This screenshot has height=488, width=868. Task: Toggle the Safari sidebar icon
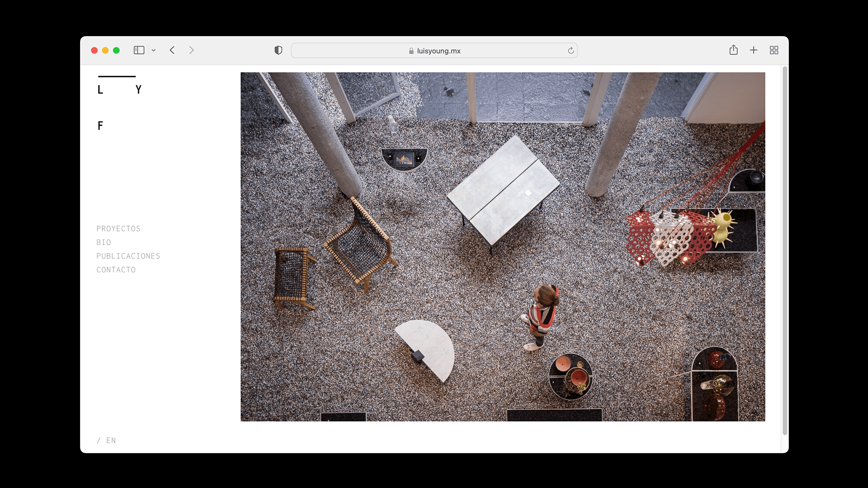click(x=139, y=50)
